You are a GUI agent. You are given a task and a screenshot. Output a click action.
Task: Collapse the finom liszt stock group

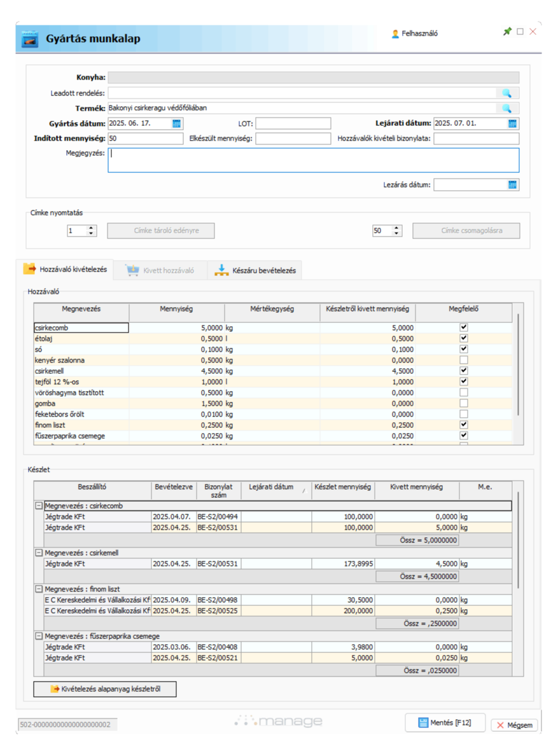pos(39,589)
